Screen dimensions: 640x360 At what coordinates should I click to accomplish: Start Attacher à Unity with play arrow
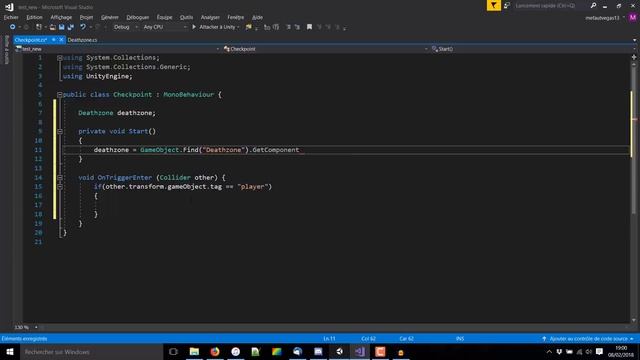[194, 27]
